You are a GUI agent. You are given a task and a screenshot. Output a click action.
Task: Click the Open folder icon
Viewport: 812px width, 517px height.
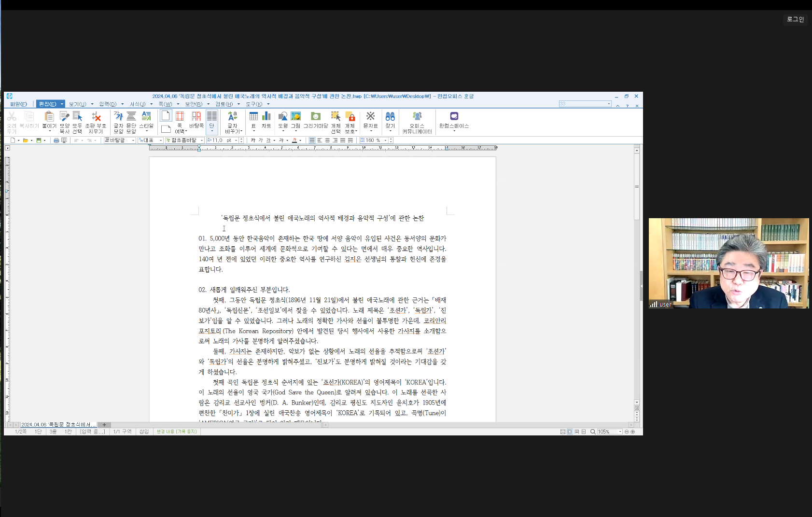[26, 140]
